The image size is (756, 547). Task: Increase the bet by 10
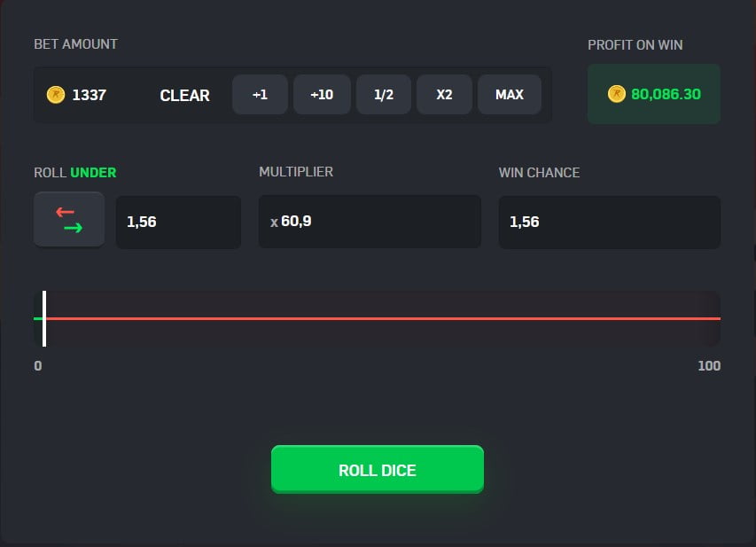[x=322, y=94]
